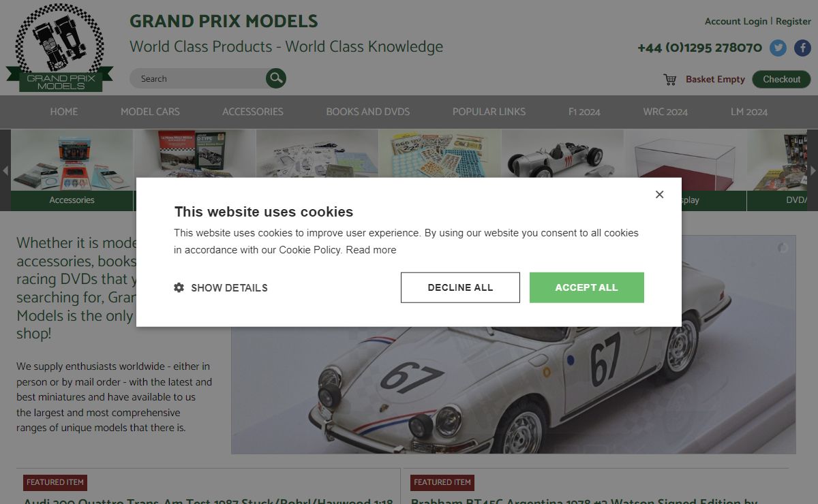Click the Accept All cookies button
Image resolution: width=818 pixels, height=504 pixels.
coord(587,287)
